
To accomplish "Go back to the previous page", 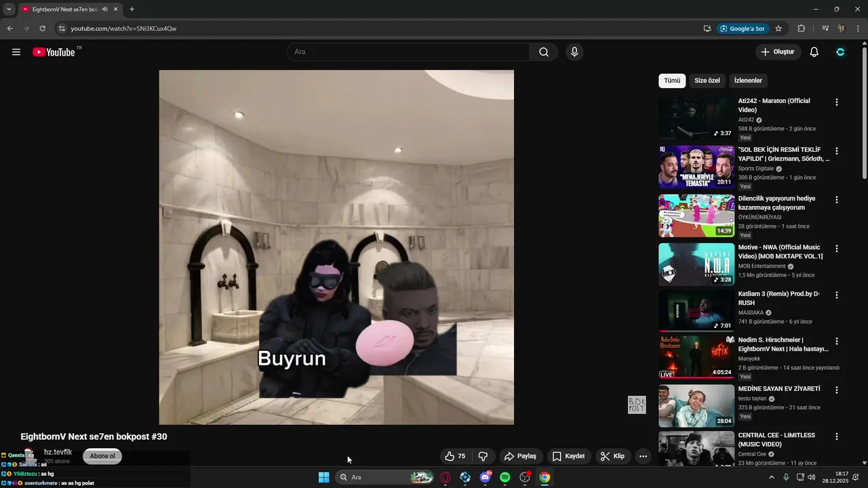I will pos(9,28).
